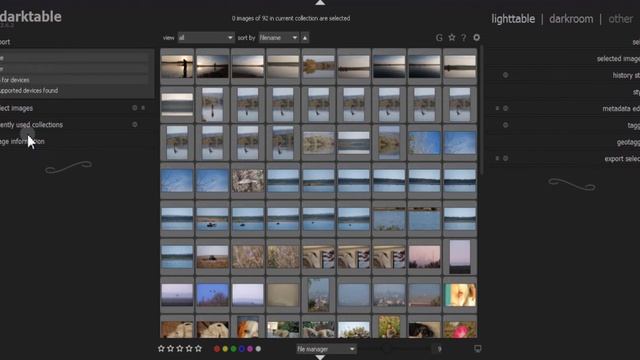Expand the geotagging module
Viewport: 640px width, 360px height.
tap(628, 142)
